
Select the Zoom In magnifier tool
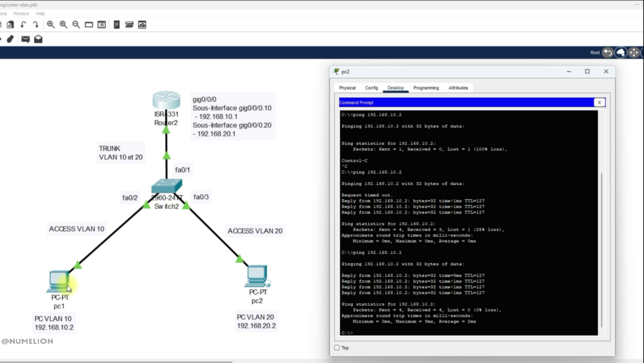(51, 24)
